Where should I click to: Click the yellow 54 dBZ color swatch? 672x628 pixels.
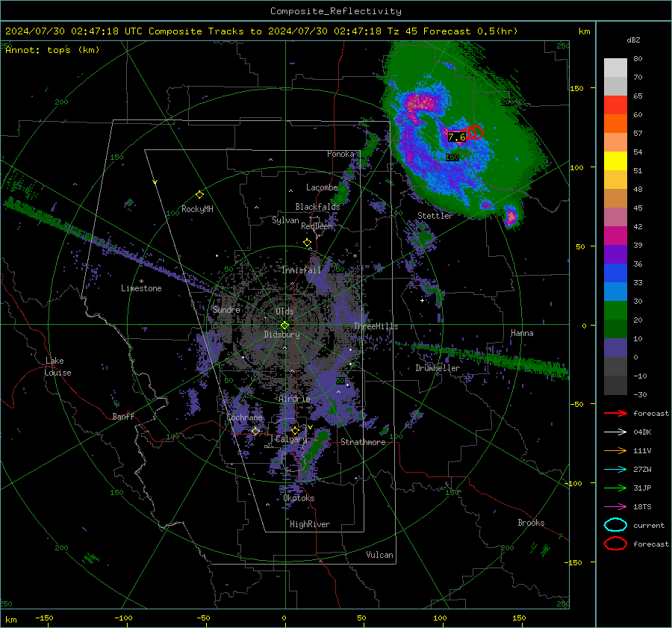coord(615,161)
